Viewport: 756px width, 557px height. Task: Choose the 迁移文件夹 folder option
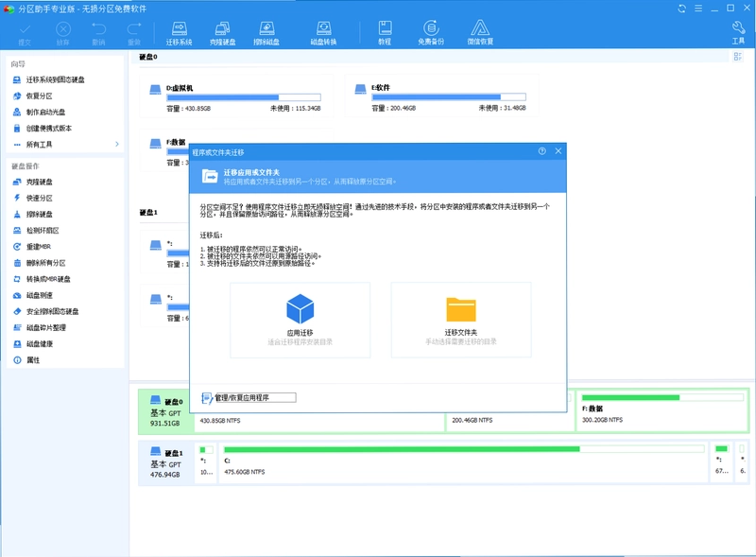(x=461, y=320)
